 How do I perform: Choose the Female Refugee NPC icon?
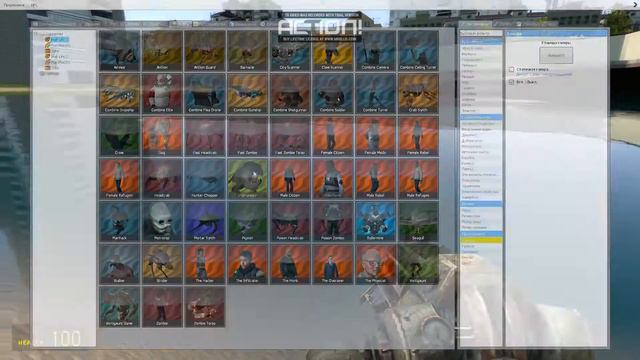click(120, 179)
